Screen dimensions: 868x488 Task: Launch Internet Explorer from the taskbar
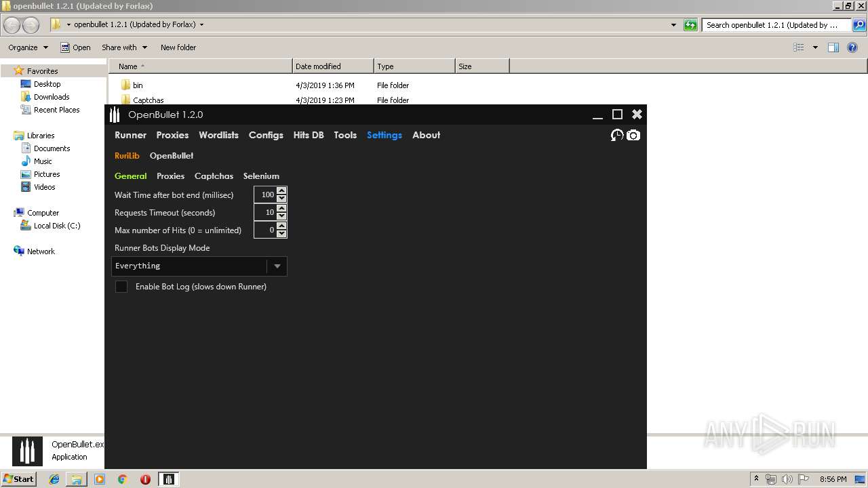point(54,479)
